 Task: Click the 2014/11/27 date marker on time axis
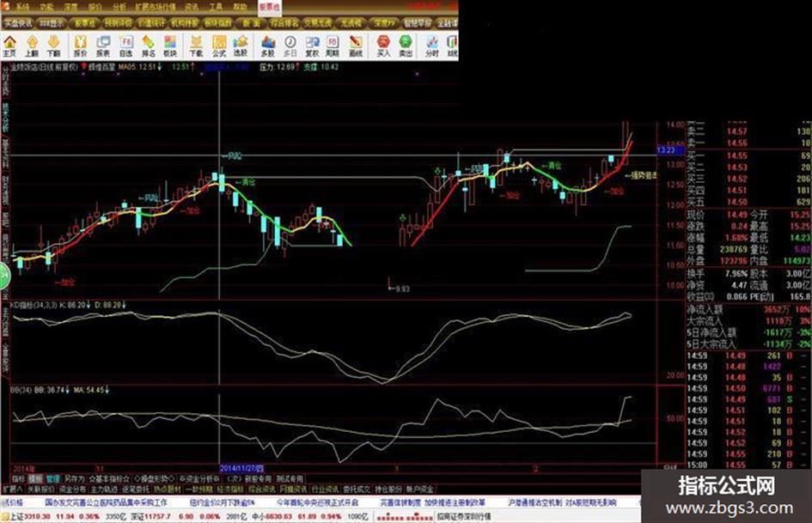[241, 468]
